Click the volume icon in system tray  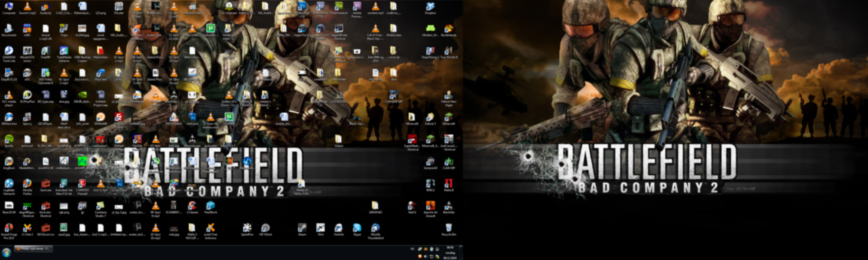(426, 257)
